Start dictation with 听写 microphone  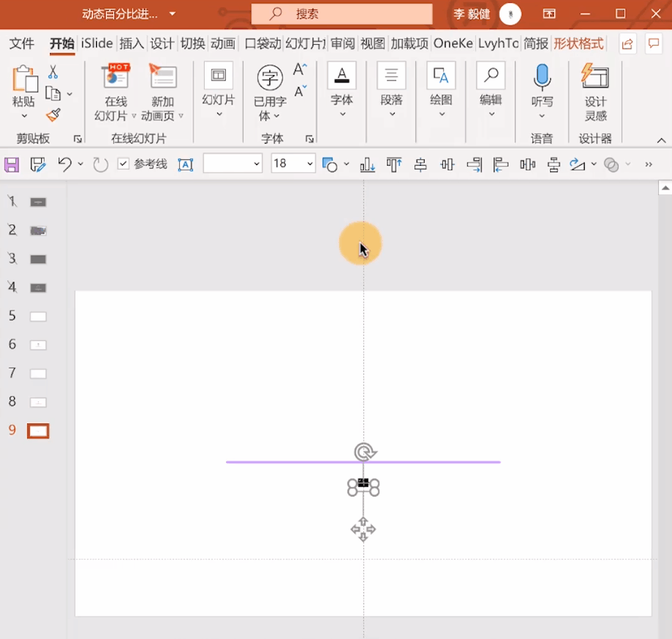[542, 77]
